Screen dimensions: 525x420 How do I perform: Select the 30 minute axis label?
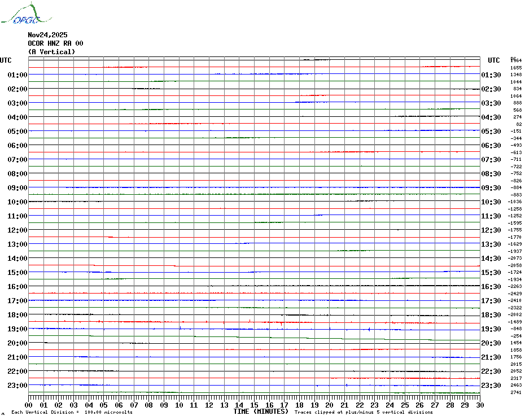[x=480, y=405]
